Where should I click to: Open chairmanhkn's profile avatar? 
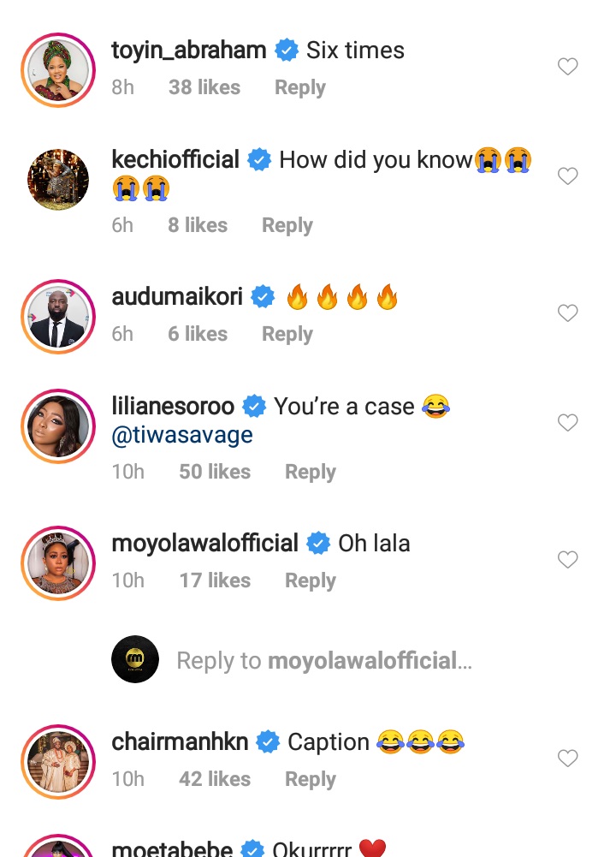tap(57, 762)
